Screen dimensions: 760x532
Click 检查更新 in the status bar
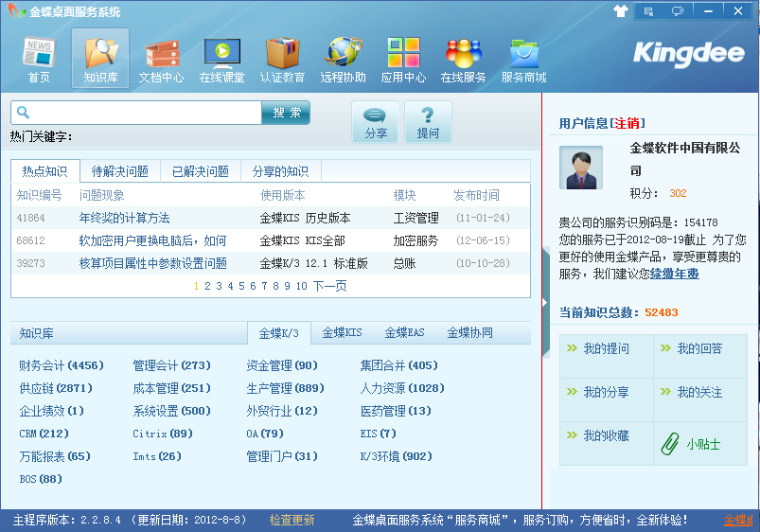pyautogui.click(x=292, y=520)
